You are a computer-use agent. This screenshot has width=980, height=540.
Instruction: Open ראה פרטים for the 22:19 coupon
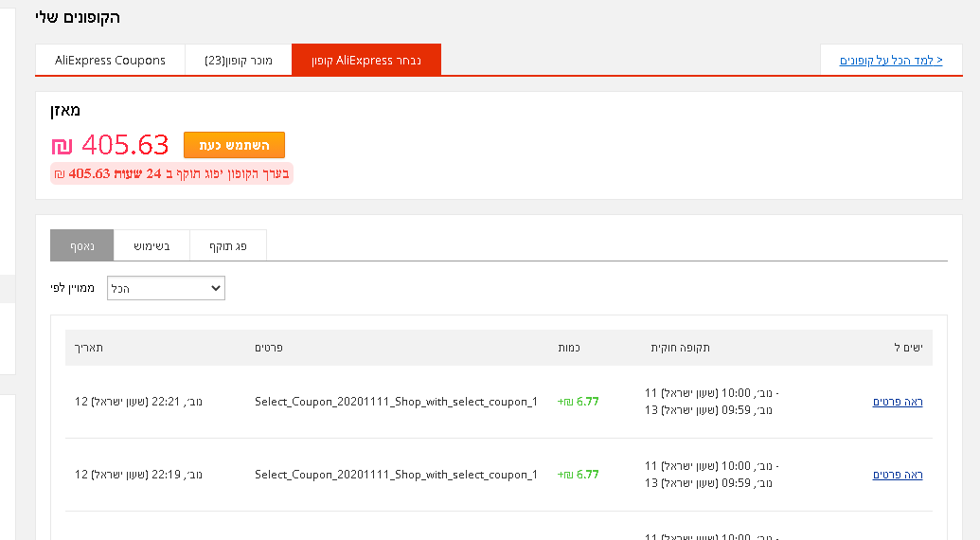pyautogui.click(x=898, y=475)
